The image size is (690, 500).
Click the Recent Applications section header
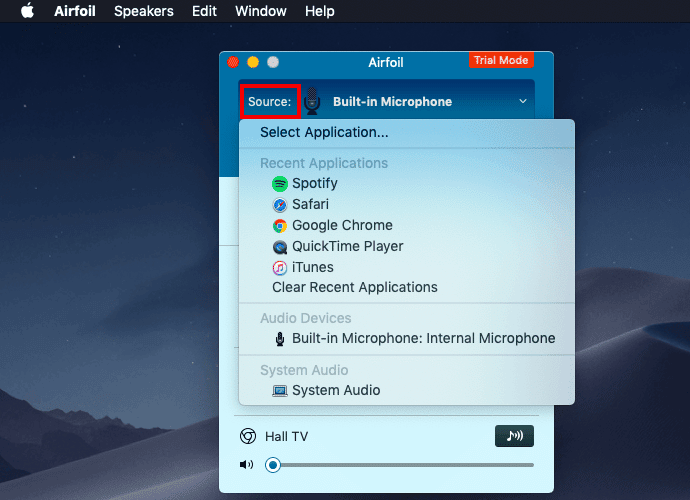click(x=324, y=163)
